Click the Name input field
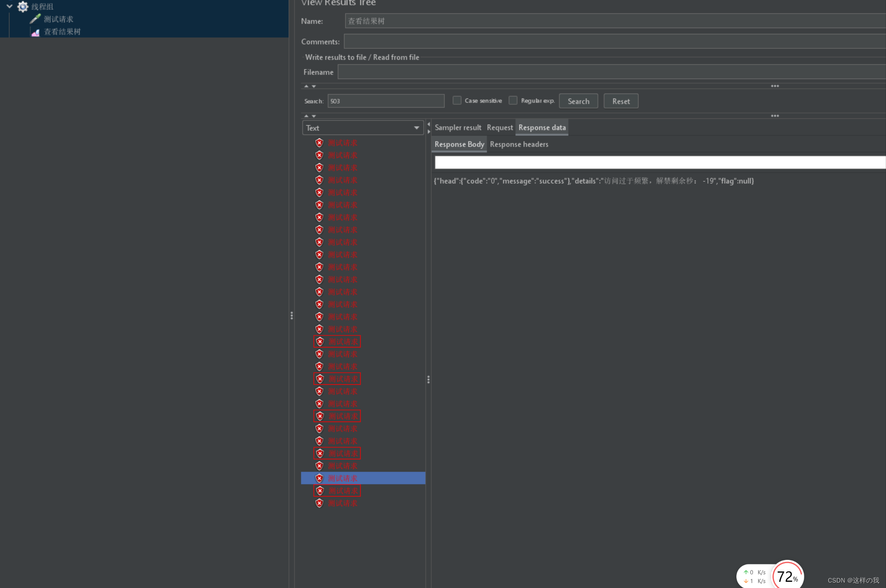The height and width of the screenshot is (588, 886). (615, 21)
